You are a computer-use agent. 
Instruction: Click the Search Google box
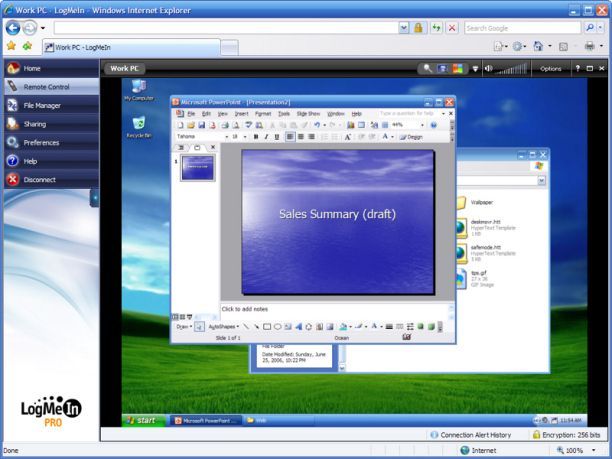tap(523, 28)
